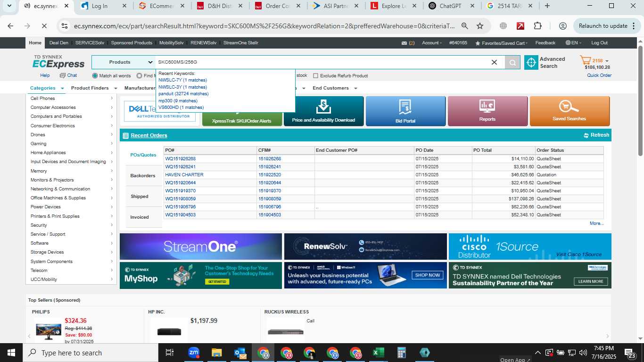The width and height of the screenshot is (644, 362).
Task: Open Outlook from the taskbar
Action: click(240, 353)
